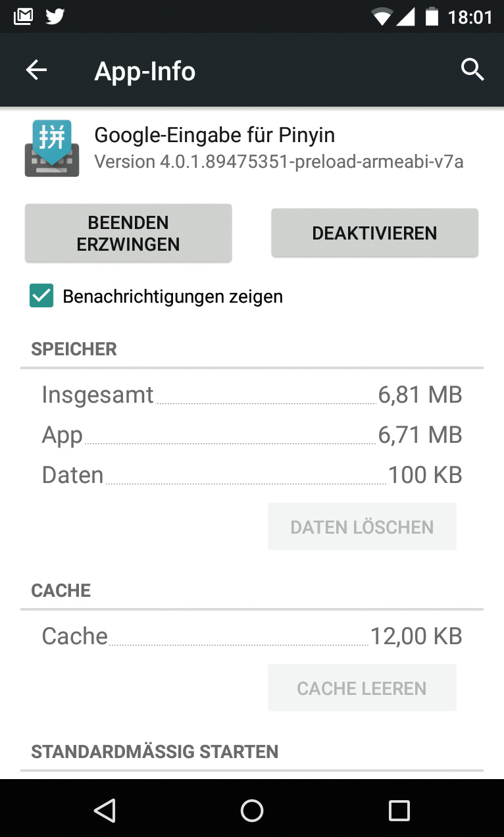
Task: Tap the clock showing 18:01
Action: pos(470,16)
